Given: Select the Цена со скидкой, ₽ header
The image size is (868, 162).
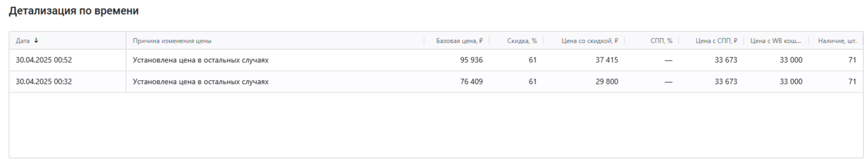Looking at the screenshot, I should pyautogui.click(x=590, y=41).
